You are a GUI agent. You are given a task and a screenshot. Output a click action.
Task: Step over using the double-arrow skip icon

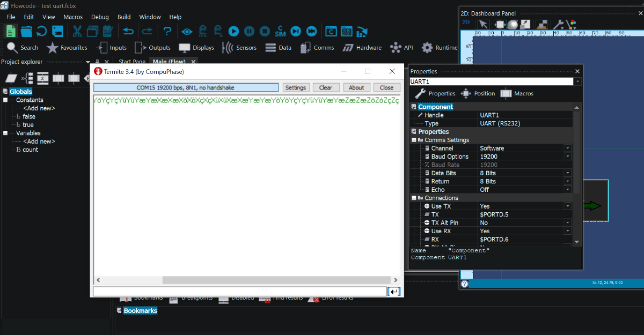coord(311,32)
